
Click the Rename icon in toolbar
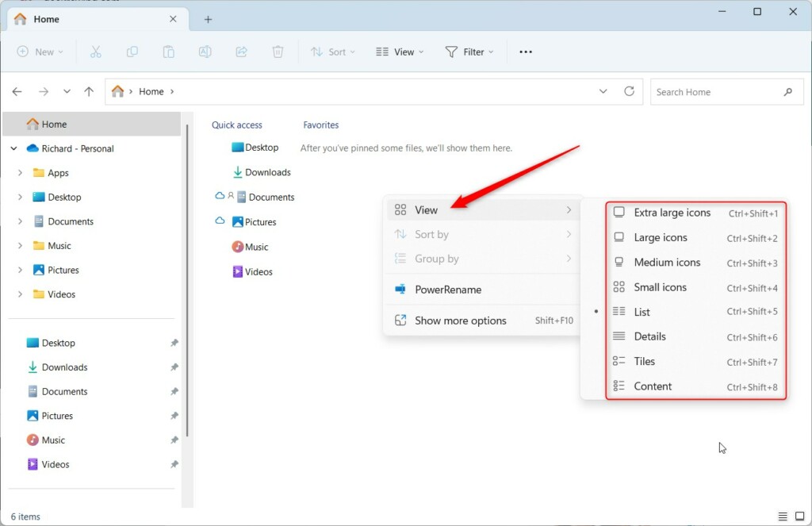(x=205, y=52)
